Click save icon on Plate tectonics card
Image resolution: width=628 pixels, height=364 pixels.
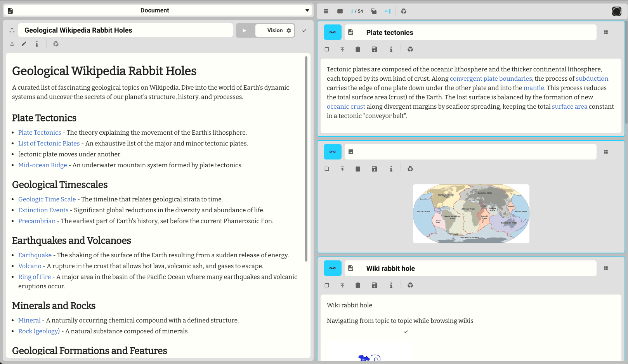(x=375, y=49)
